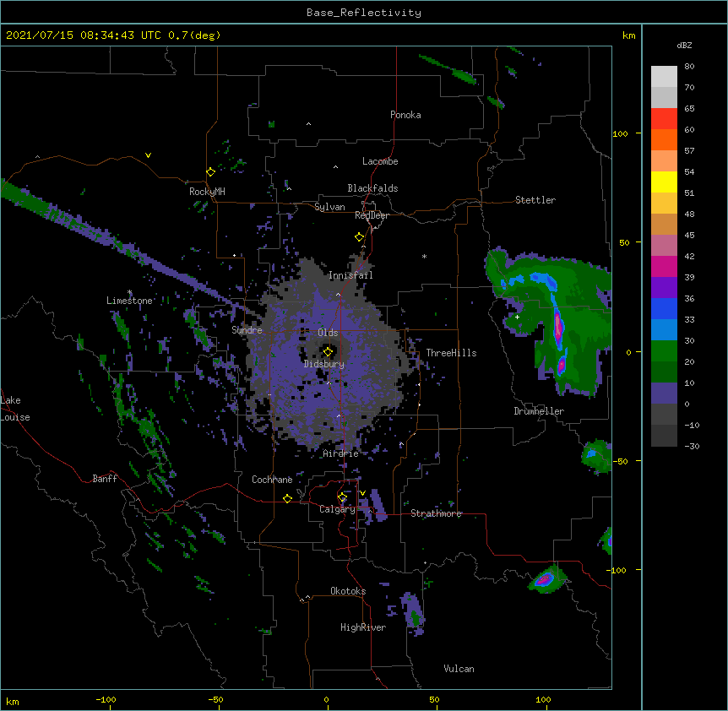Click the Base_Reflectivity title
728x711 pixels.
[364, 13]
